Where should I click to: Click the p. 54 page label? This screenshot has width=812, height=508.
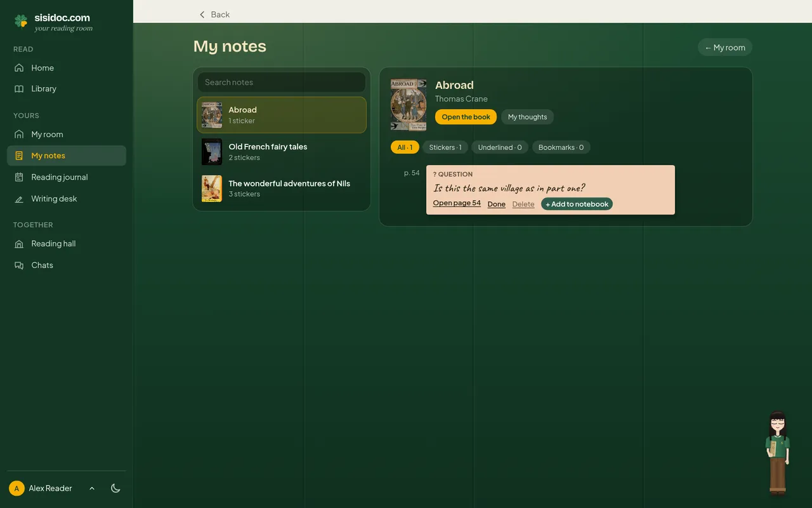(x=412, y=173)
